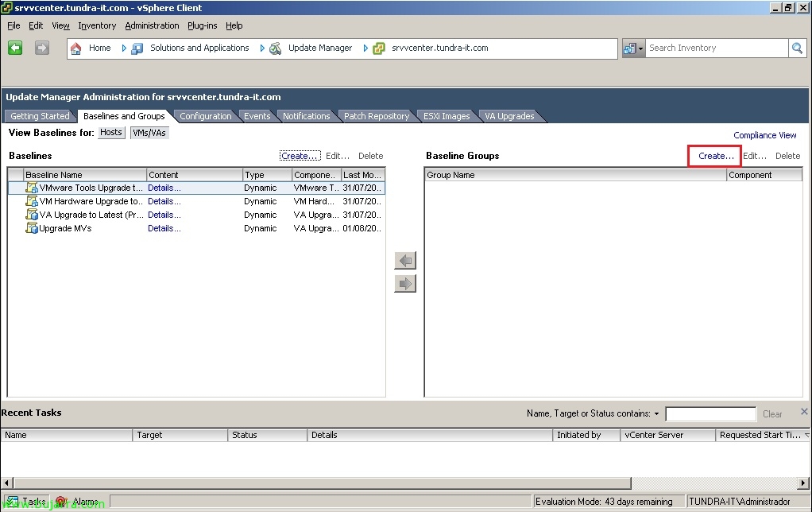Open the Administration menu
812x512 pixels.
[152, 25]
